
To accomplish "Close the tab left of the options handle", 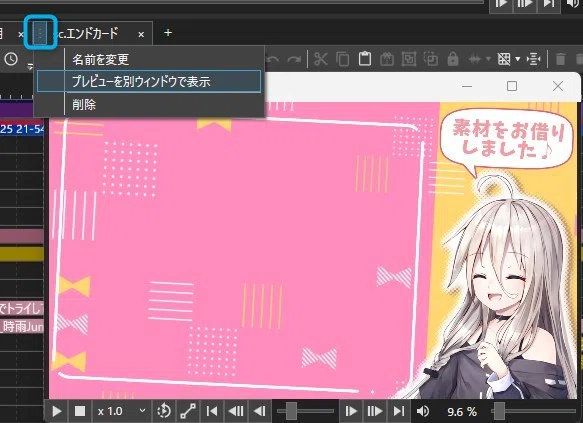I will click(x=21, y=35).
